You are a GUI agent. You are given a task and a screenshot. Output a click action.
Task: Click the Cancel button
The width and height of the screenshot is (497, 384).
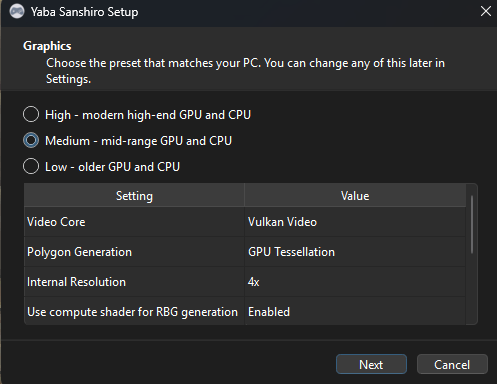(452, 364)
